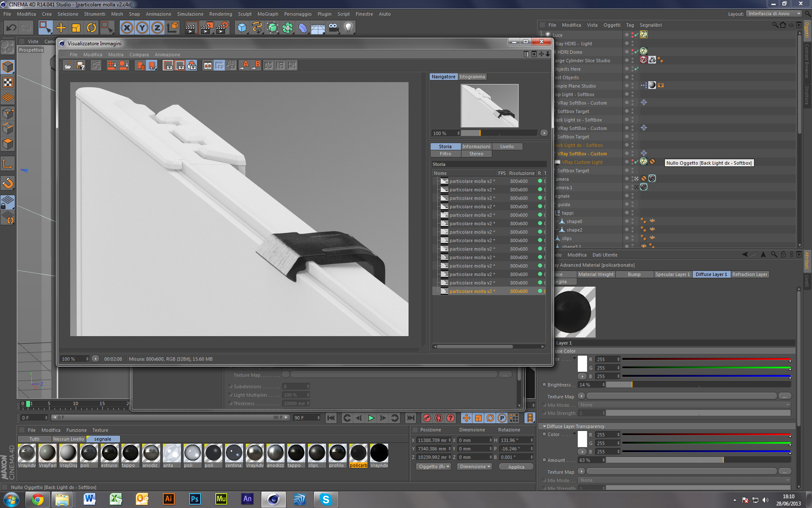The width and height of the screenshot is (812, 508).
Task: Click the Applica button
Action: (516, 467)
